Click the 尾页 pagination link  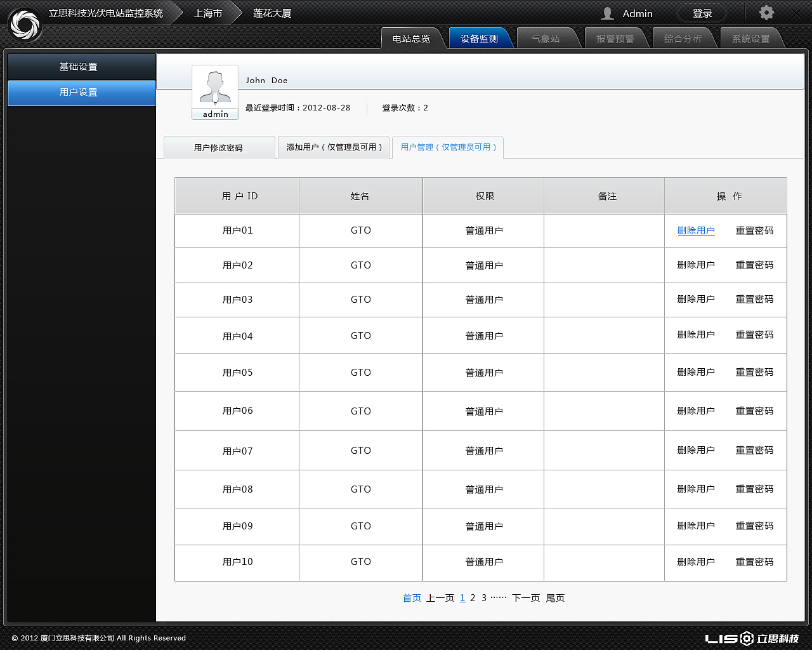pos(555,597)
